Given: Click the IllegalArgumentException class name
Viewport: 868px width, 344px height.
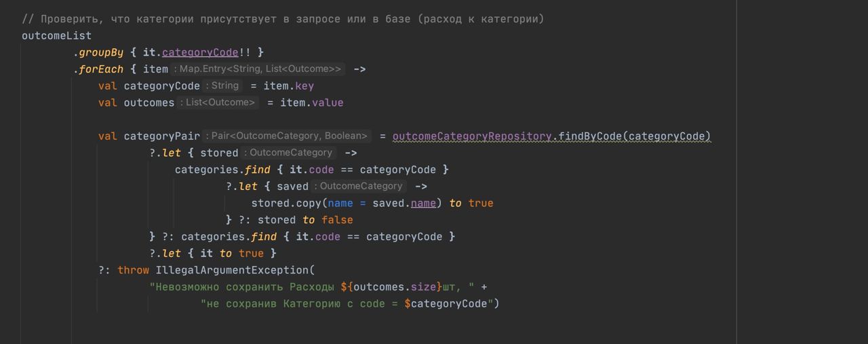Looking at the screenshot, I should 232,270.
